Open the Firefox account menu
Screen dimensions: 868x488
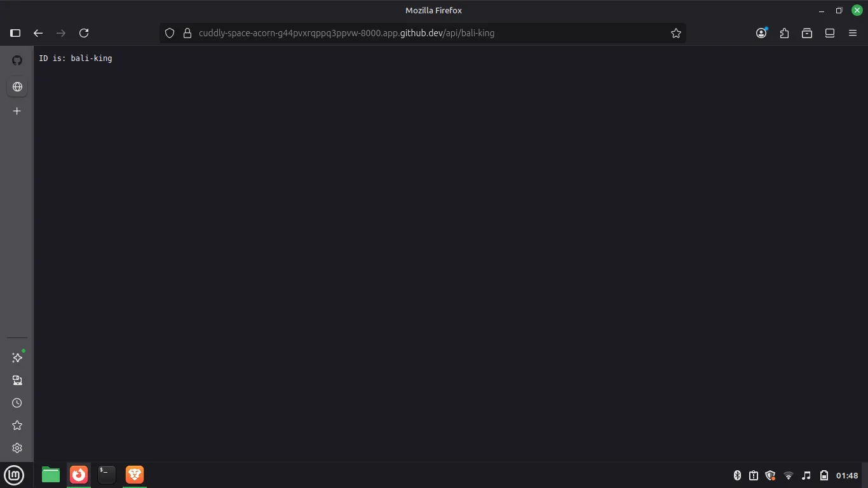761,33
